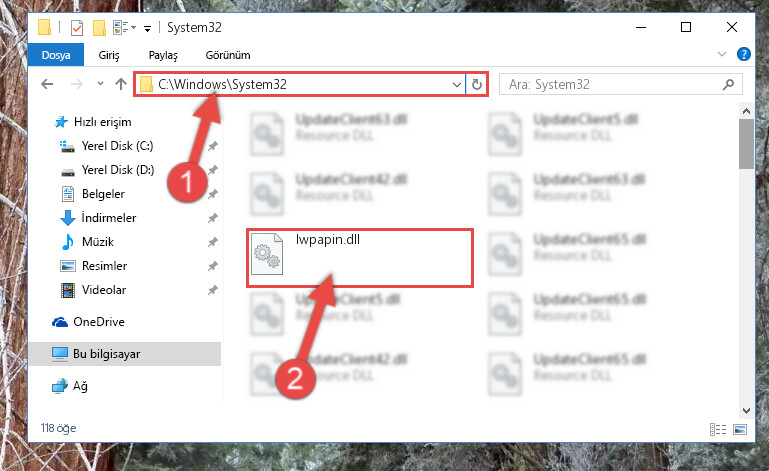Switch to details view layout icon
The image size is (769, 471).
click(x=718, y=430)
